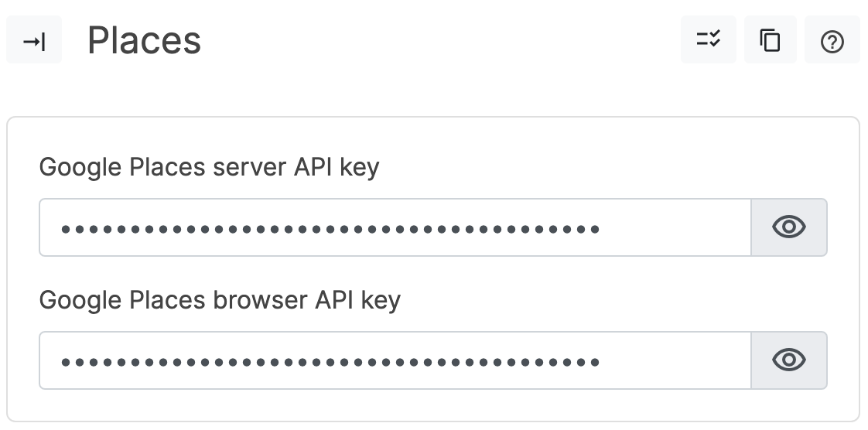This screenshot has height=430, width=868.
Task: Focus the server API key field
Action: point(395,227)
